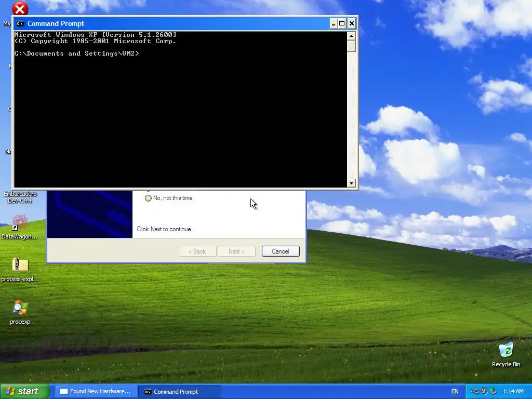532x399 pixels.
Task: Click the Copyright 1985-2001 Microsoft Corp. line
Action: pos(96,41)
